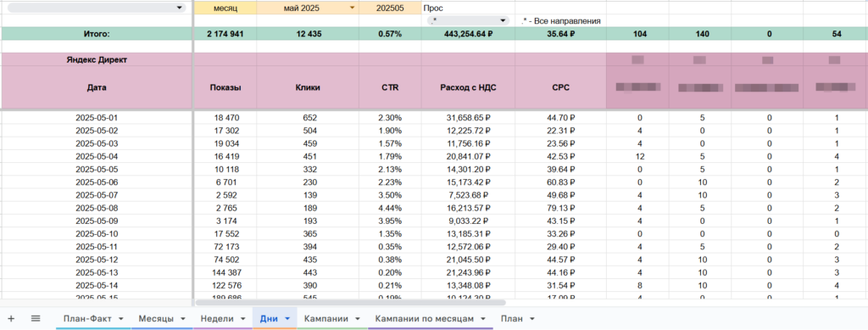868x330 pixels.
Task: Click total CPC 35.64 ₽
Action: (x=561, y=34)
